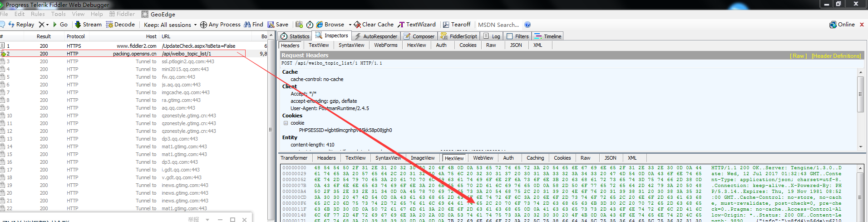
Task: Collapse the cookie tree node
Action: 286,123
